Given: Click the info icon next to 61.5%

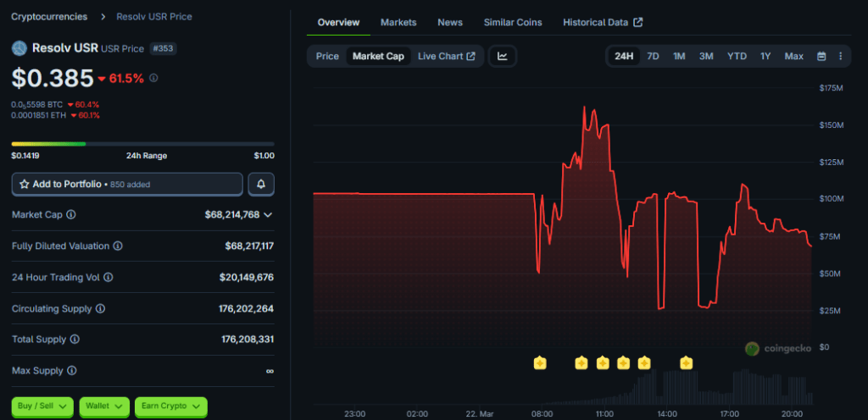Looking at the screenshot, I should [153, 78].
